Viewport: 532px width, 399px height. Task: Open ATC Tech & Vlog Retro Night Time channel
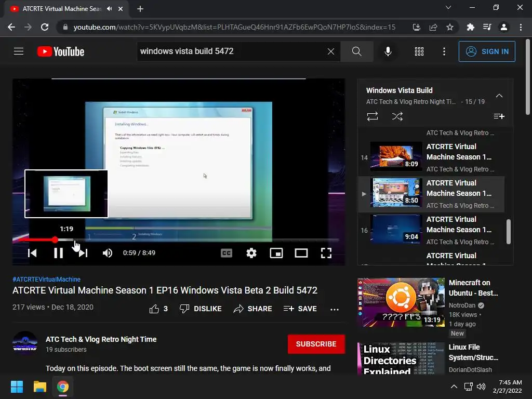coord(101,339)
